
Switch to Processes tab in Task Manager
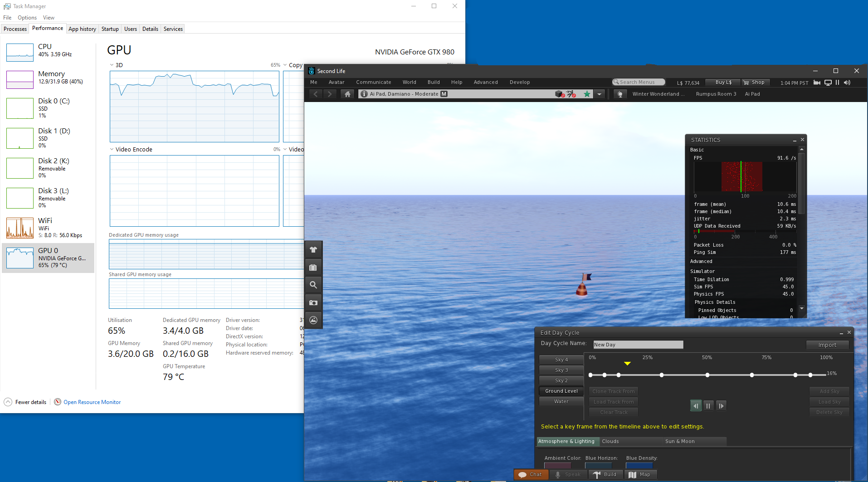(15, 29)
